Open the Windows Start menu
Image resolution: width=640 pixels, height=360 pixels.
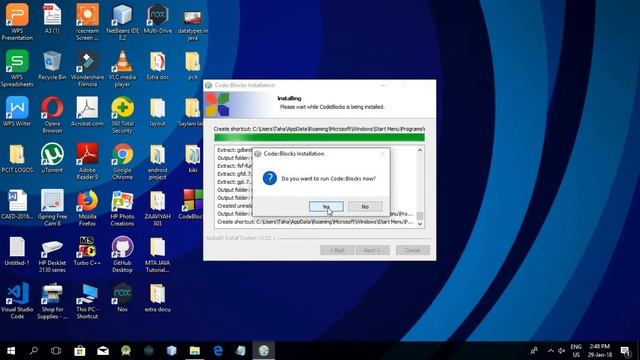(x=11, y=351)
